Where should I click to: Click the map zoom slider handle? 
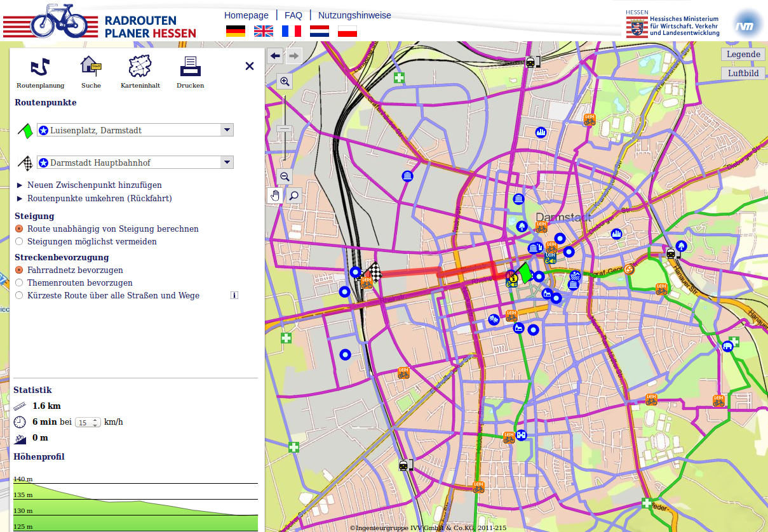(x=285, y=129)
